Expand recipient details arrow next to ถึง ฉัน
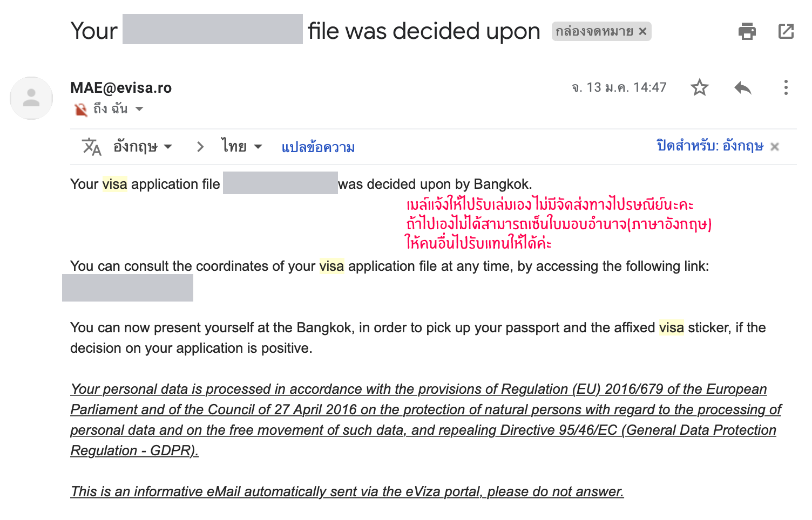Viewport: 812px width, 520px height. tap(139, 109)
